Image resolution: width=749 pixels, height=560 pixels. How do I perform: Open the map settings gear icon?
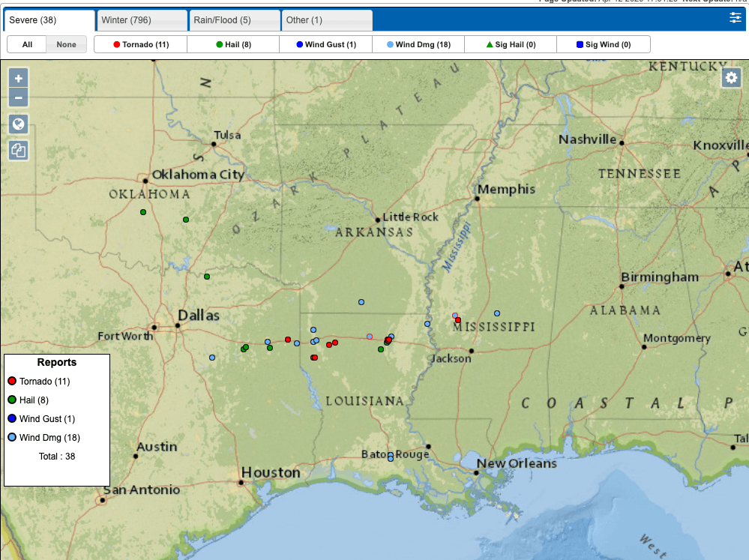(x=731, y=77)
